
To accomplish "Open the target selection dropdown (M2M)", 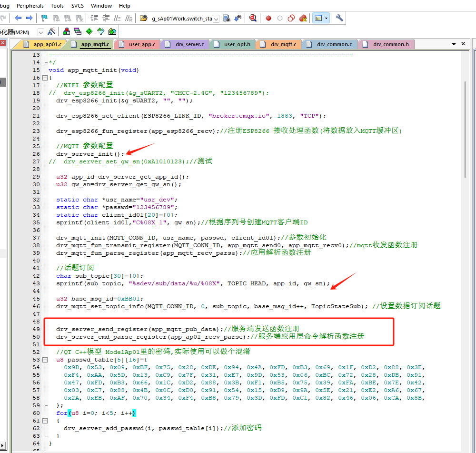I will [40, 32].
